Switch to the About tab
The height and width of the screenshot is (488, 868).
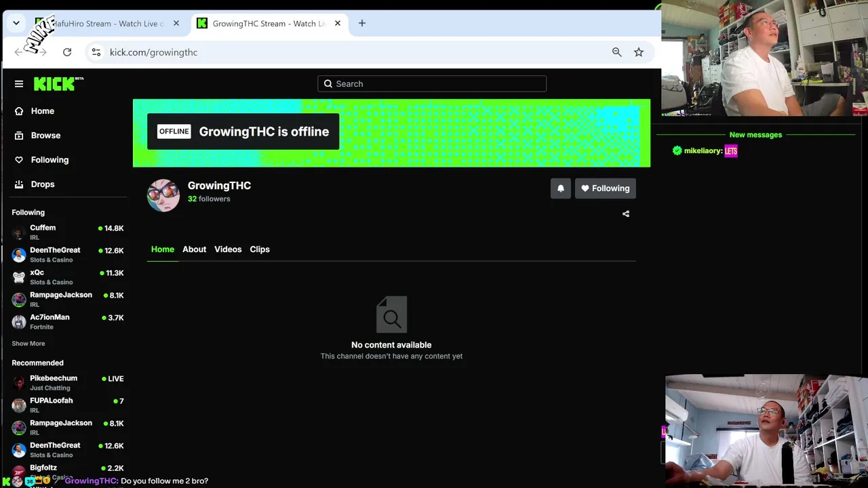194,249
